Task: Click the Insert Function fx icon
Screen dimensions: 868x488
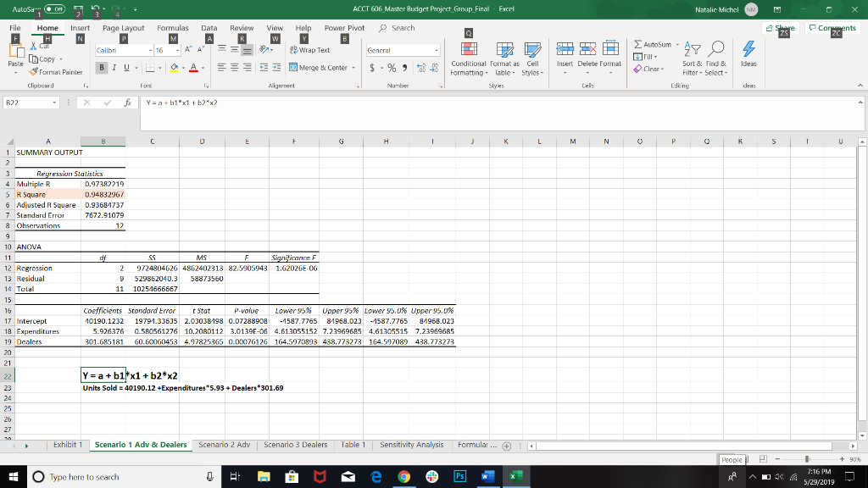Action: 127,103
